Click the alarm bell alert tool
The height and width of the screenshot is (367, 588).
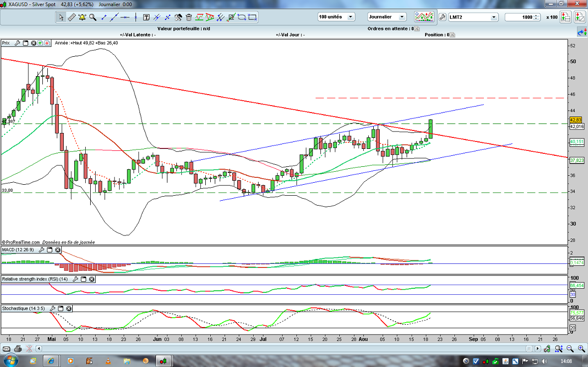point(82,17)
